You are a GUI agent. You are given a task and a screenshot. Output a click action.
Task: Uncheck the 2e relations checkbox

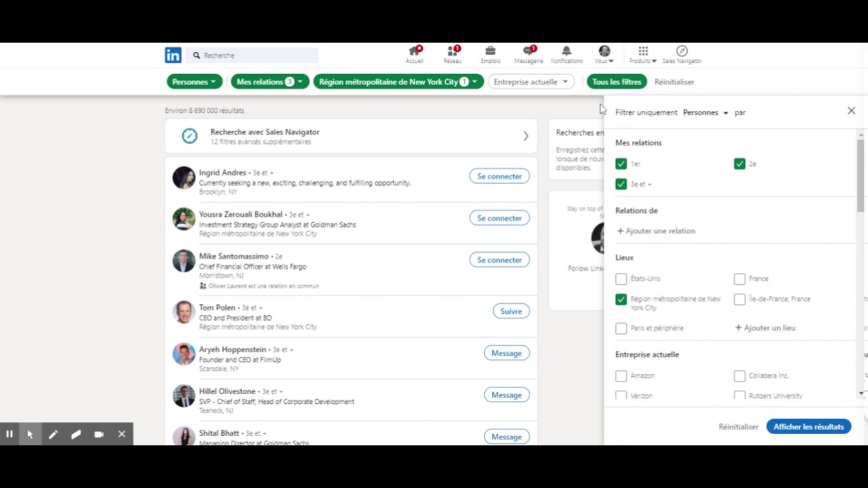click(x=740, y=164)
